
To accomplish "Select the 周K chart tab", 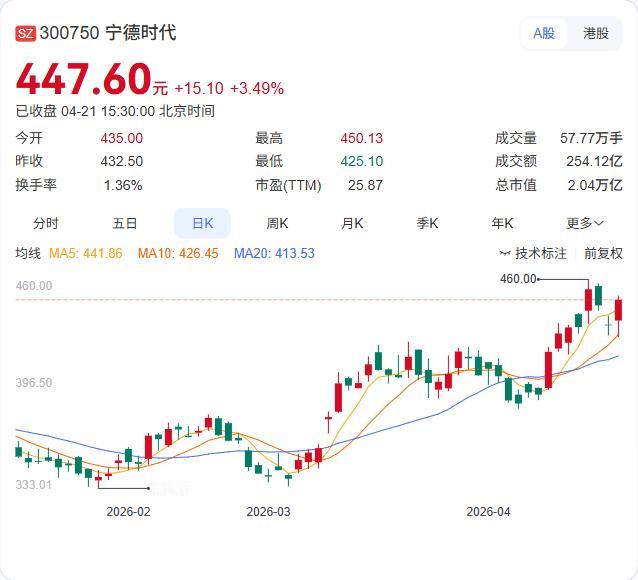I will pyautogui.click(x=277, y=223).
